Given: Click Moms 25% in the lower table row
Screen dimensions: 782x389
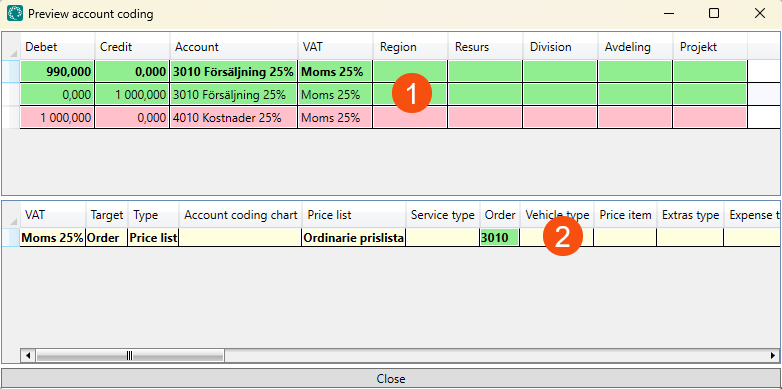Looking at the screenshot, I should 52,238.
